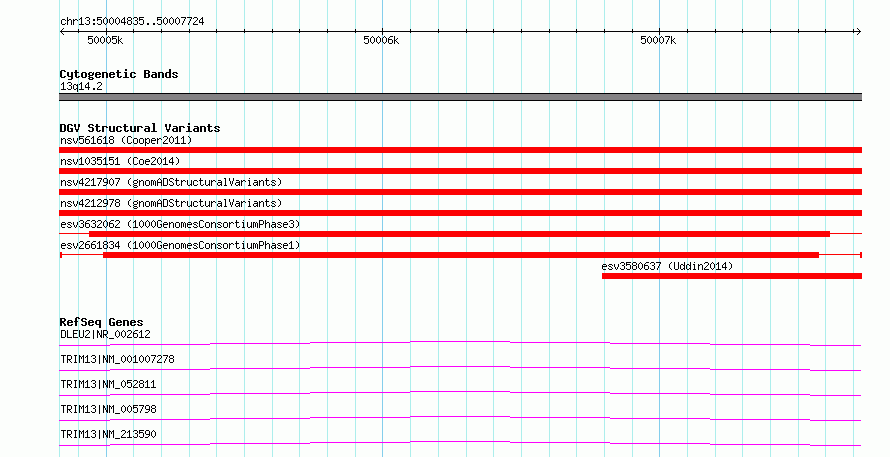Viewport: 890px width, 457px height.
Task: Click the magenta TRIM13 NM_052811 transcript line
Action: (x=460, y=393)
